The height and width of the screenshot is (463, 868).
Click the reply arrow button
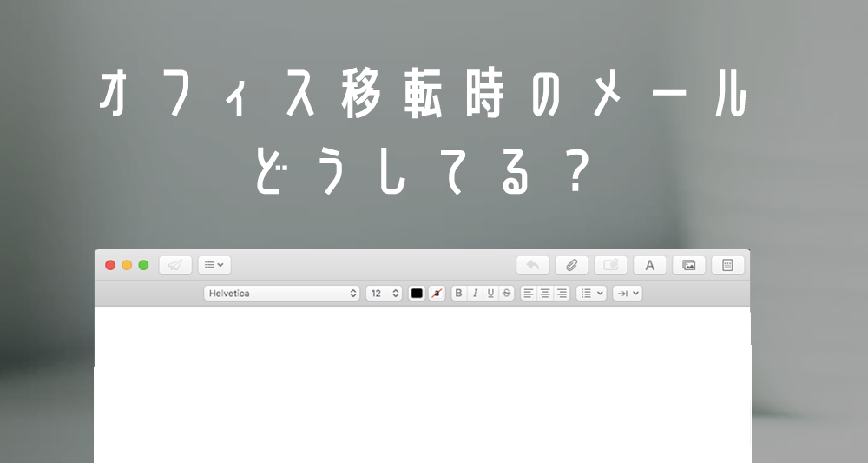pyautogui.click(x=533, y=265)
